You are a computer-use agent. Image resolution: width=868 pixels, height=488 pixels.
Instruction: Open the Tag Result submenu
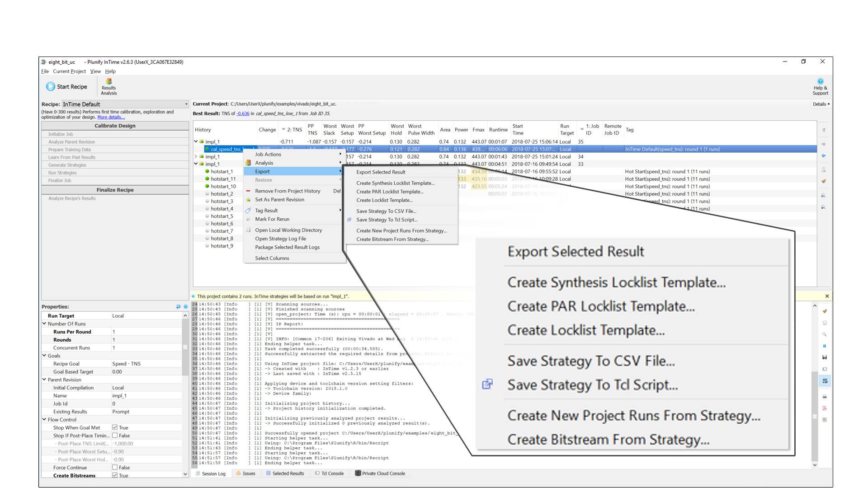(294, 211)
